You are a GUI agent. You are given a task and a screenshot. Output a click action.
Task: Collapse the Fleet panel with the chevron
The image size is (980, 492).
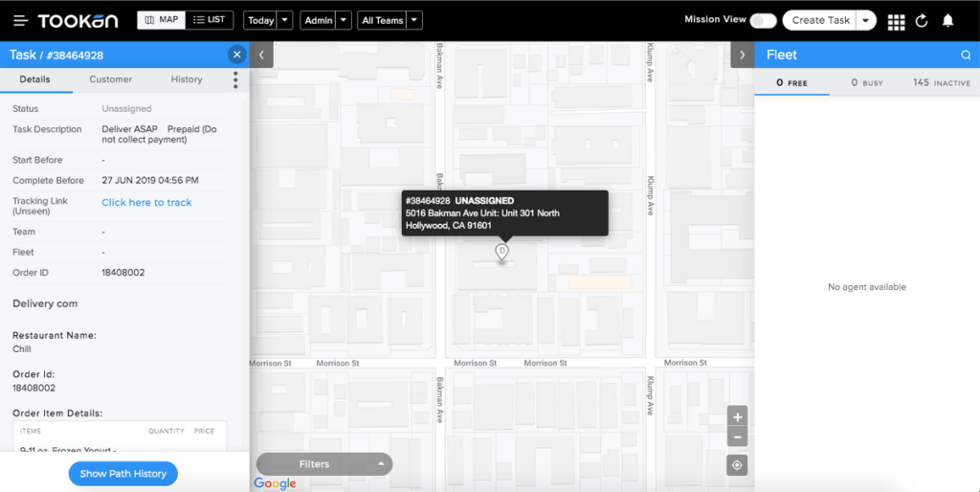click(x=743, y=55)
